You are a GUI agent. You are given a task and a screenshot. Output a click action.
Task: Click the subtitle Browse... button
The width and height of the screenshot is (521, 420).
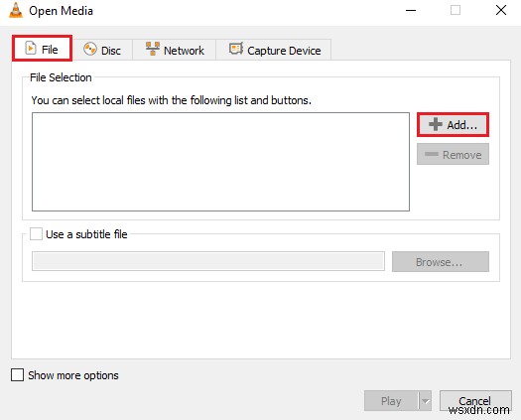coord(441,262)
